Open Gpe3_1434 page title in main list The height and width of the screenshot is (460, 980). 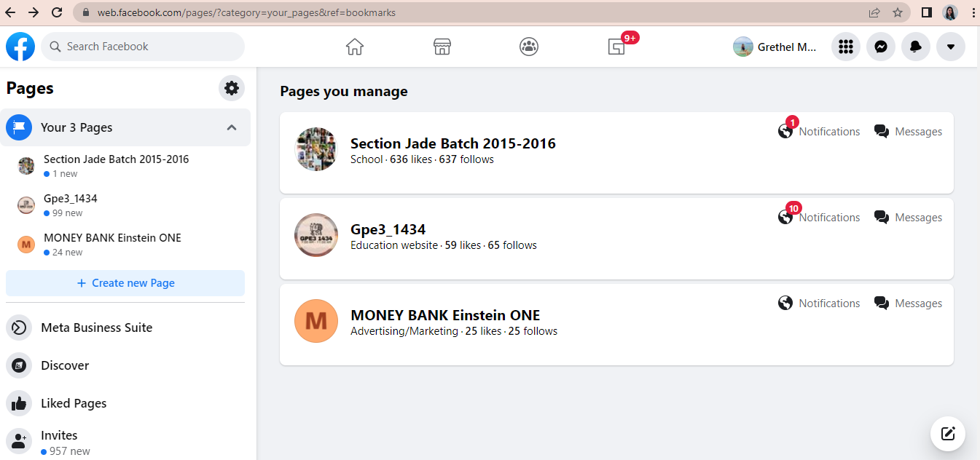point(388,229)
